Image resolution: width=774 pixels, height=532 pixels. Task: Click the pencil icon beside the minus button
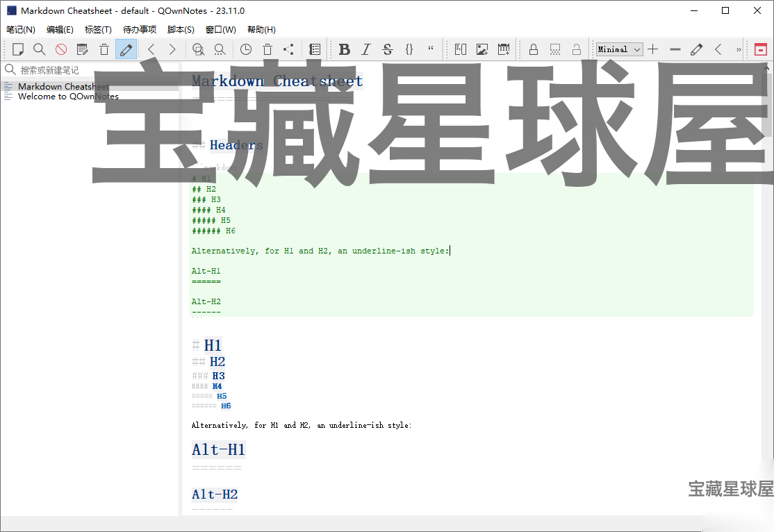click(x=696, y=49)
